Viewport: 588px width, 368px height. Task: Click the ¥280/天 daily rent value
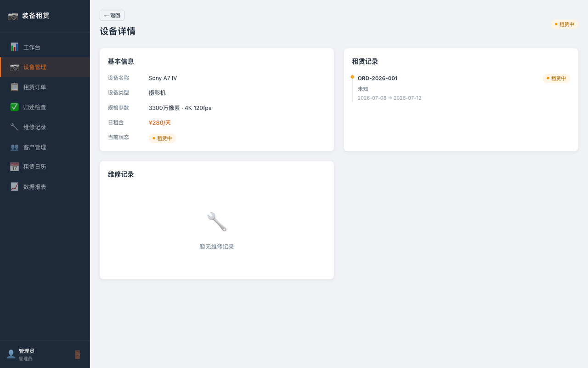[x=160, y=123]
